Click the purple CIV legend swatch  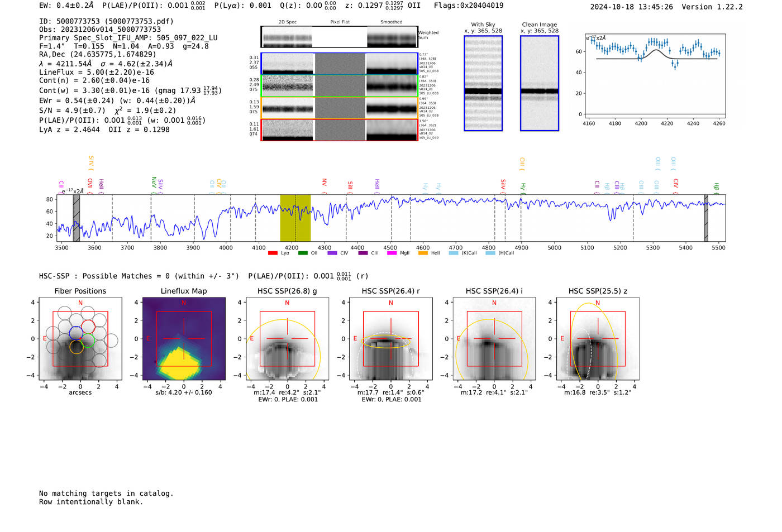tap(332, 253)
